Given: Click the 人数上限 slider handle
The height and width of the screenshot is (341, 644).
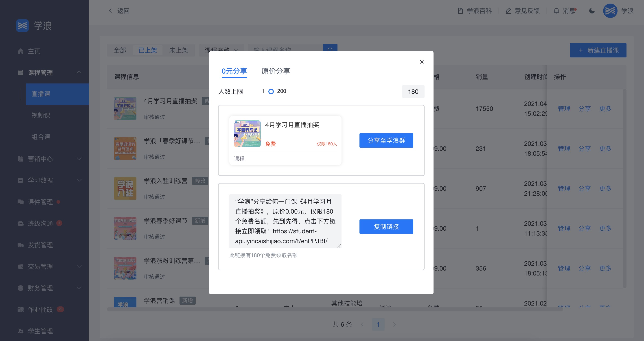Looking at the screenshot, I should (271, 92).
